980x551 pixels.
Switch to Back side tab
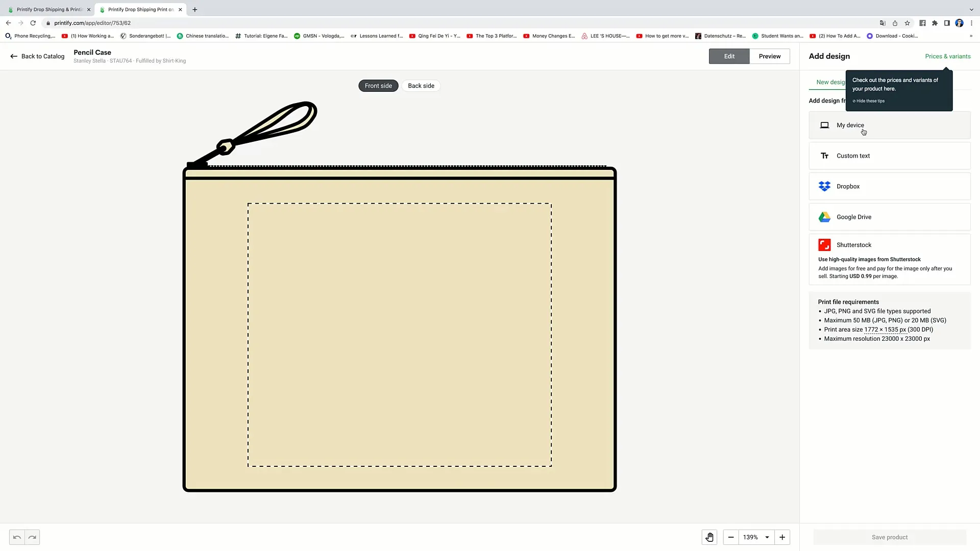421,85
